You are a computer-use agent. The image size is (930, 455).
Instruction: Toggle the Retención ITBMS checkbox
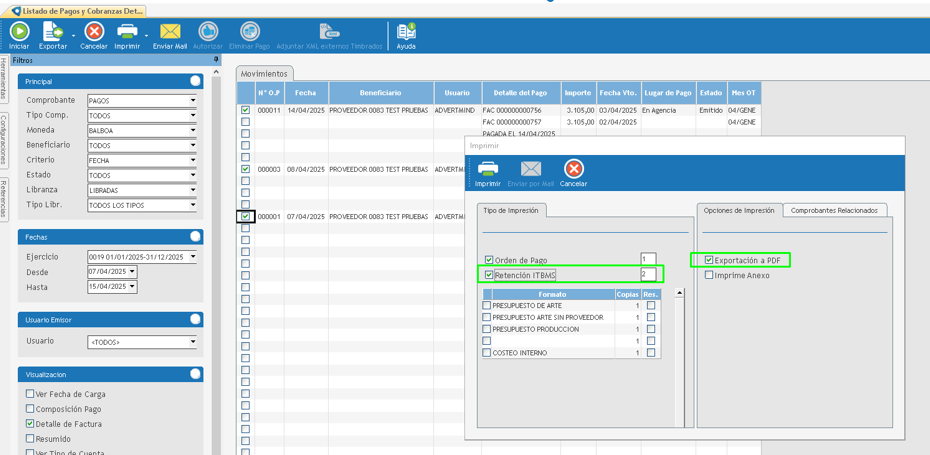[489, 275]
